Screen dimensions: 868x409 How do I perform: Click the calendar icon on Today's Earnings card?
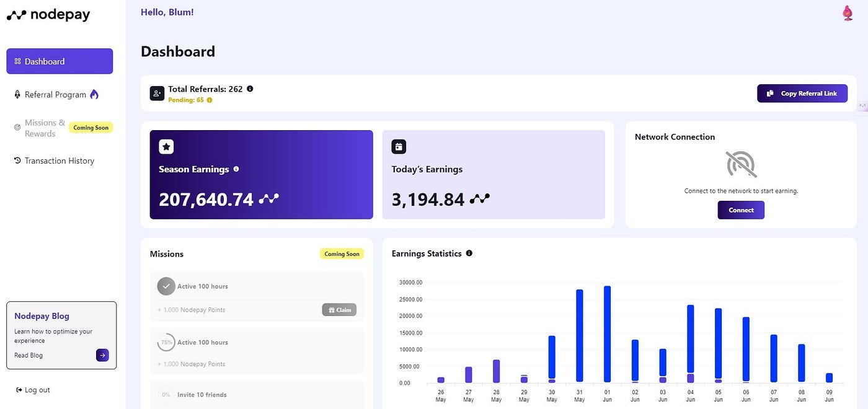pyautogui.click(x=398, y=146)
